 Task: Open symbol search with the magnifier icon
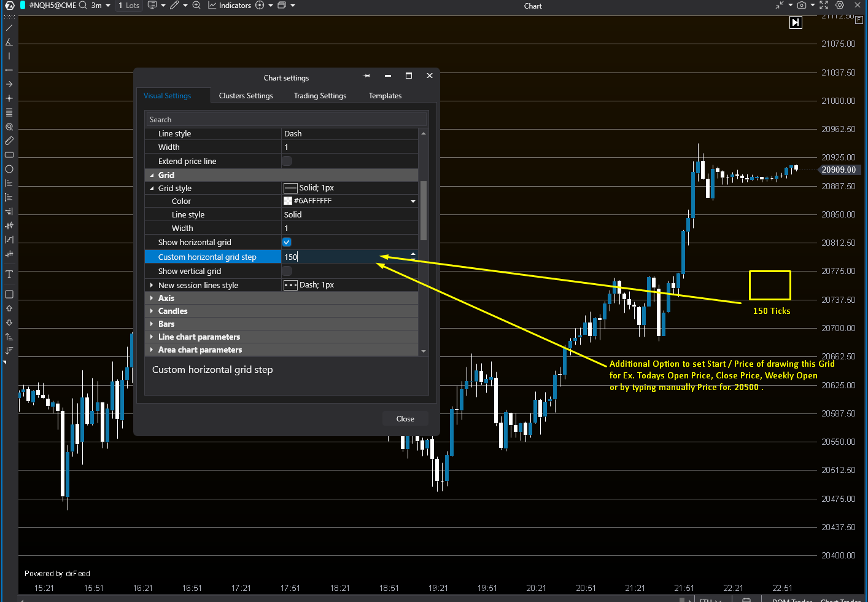[82, 6]
